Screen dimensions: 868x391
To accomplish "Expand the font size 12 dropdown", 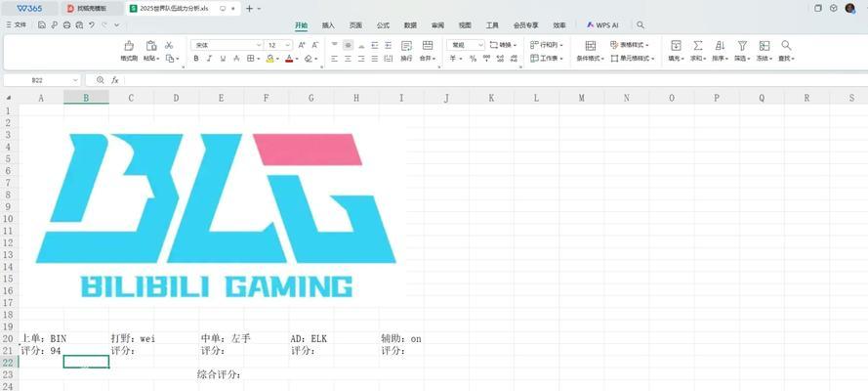I will click(x=279, y=45).
